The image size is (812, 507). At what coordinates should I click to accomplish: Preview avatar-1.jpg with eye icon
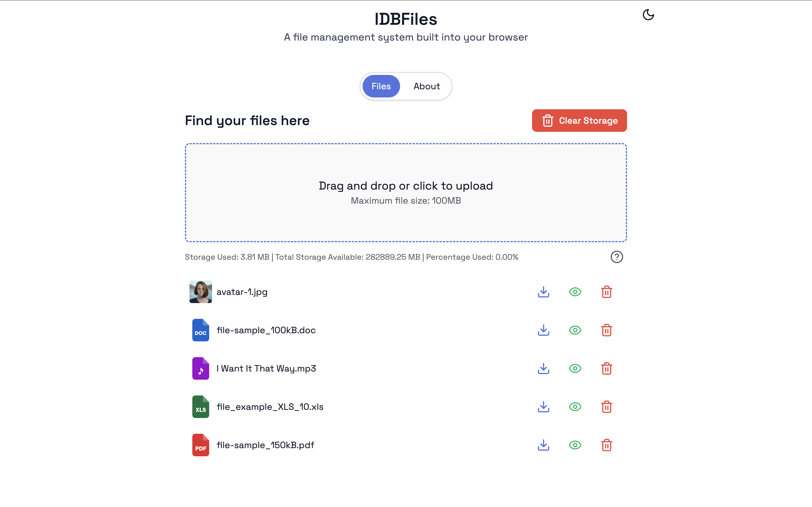pyautogui.click(x=575, y=292)
